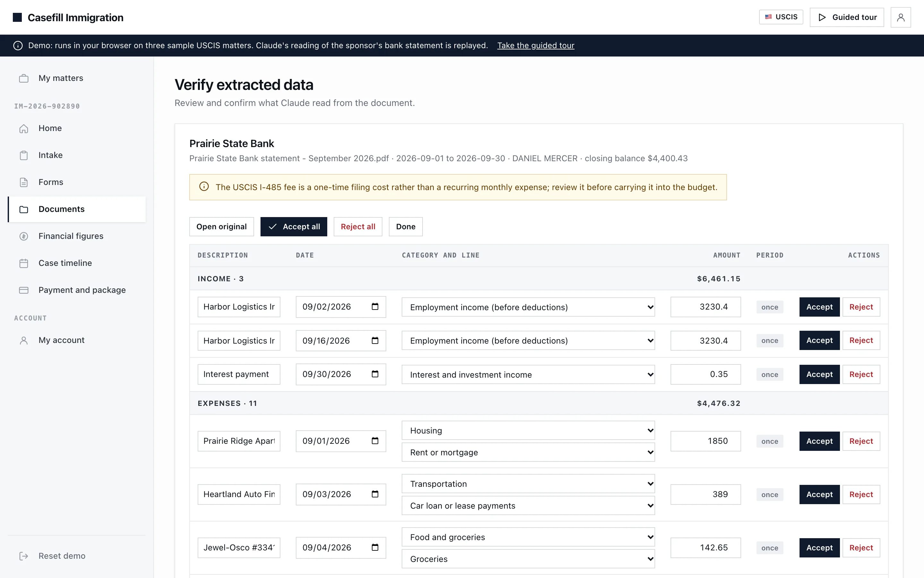Click Reject all button
924x578 pixels.
pyautogui.click(x=358, y=227)
